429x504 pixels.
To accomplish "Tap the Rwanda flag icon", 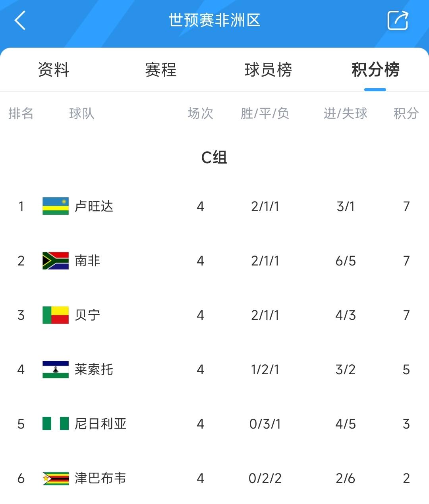I will [56, 206].
